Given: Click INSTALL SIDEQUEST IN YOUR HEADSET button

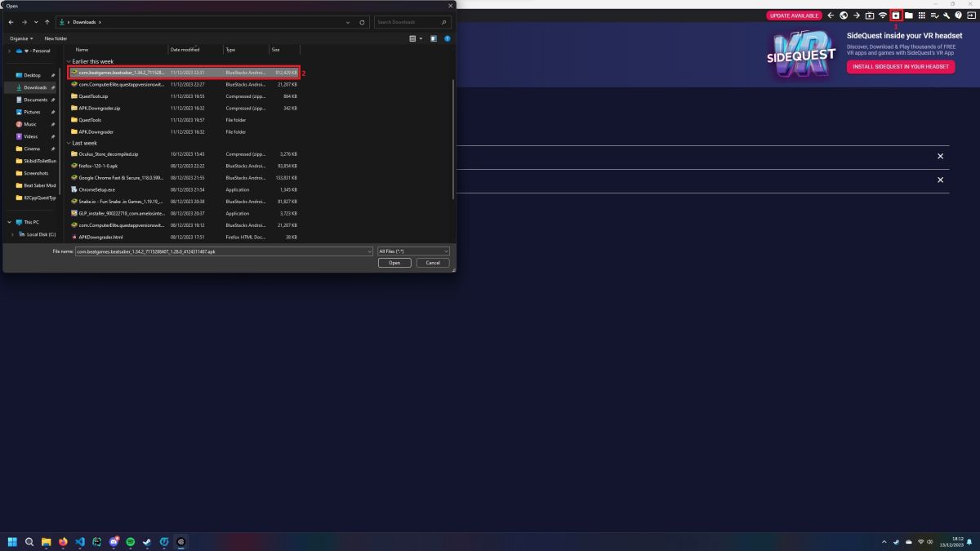Looking at the screenshot, I should point(901,67).
